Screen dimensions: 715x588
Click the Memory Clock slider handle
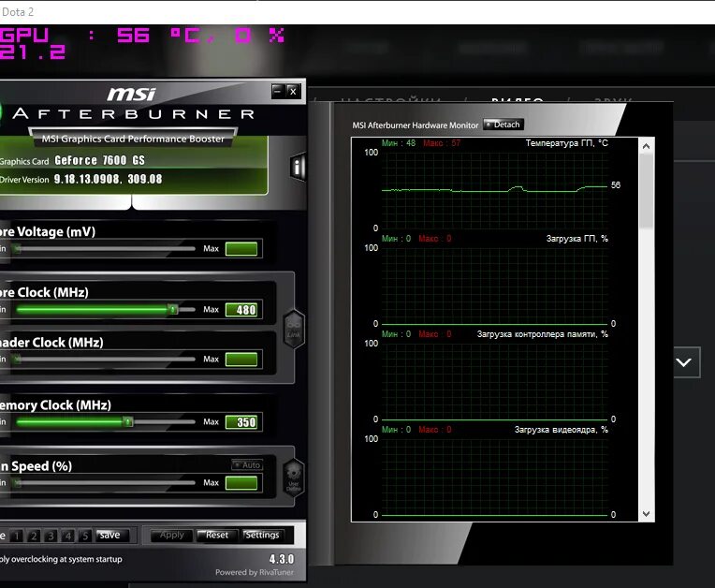(128, 421)
